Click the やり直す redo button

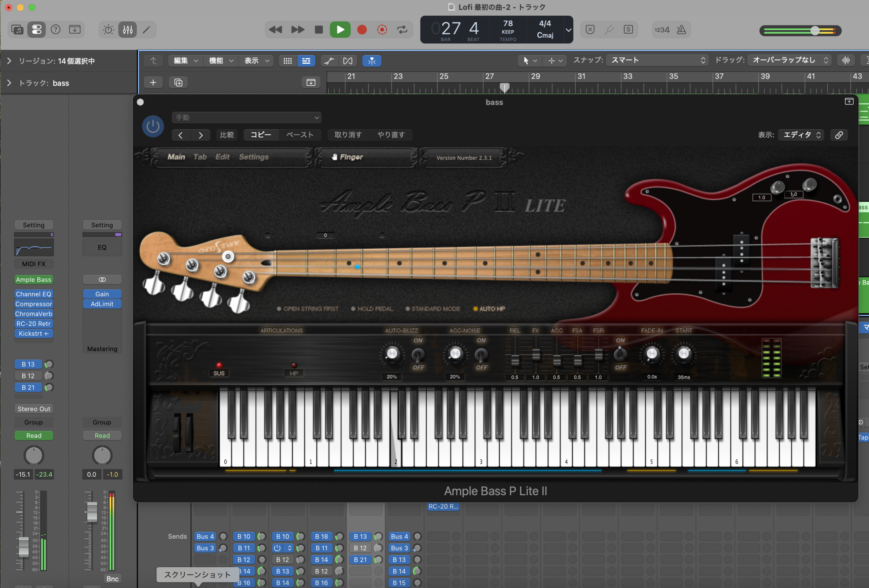click(x=391, y=135)
